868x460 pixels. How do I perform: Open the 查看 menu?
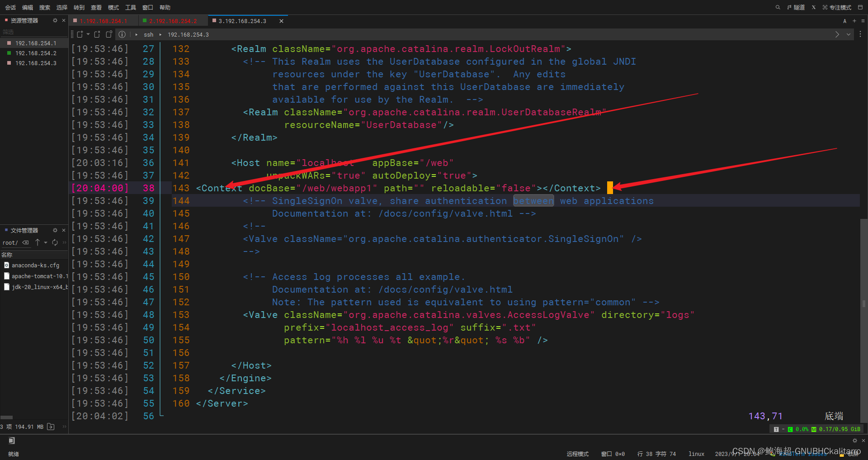pyautogui.click(x=96, y=8)
